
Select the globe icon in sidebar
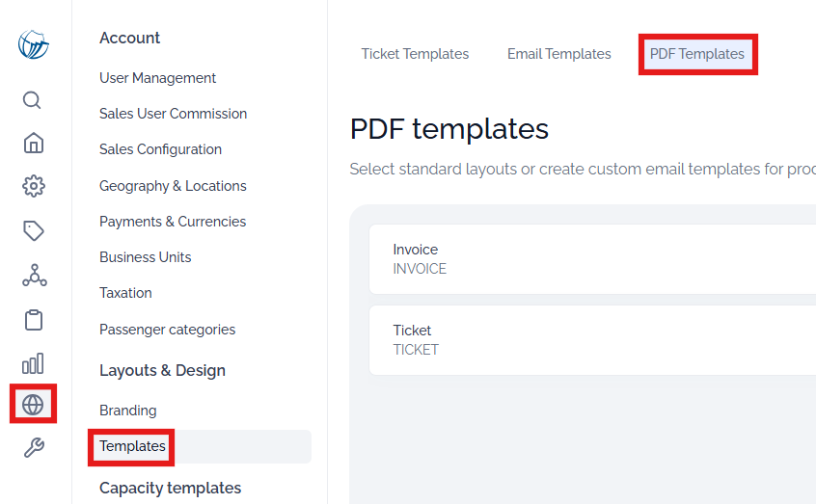click(x=33, y=404)
